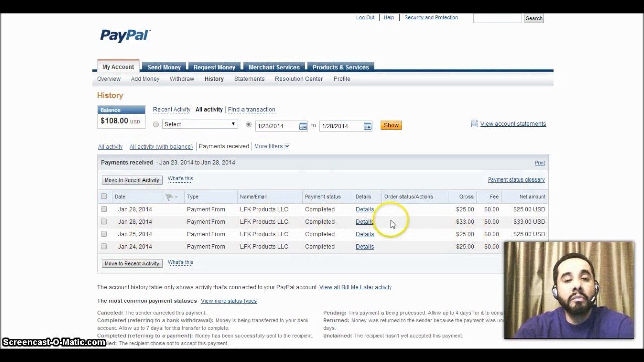
Task: Select the radio button beside the Select dropdown
Action: click(x=156, y=124)
